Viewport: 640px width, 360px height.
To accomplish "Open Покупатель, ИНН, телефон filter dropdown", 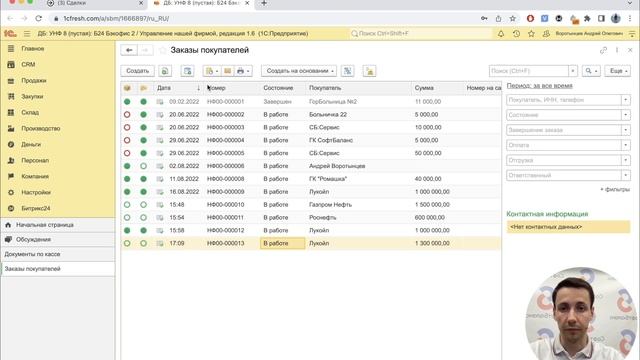I will tap(625, 100).
